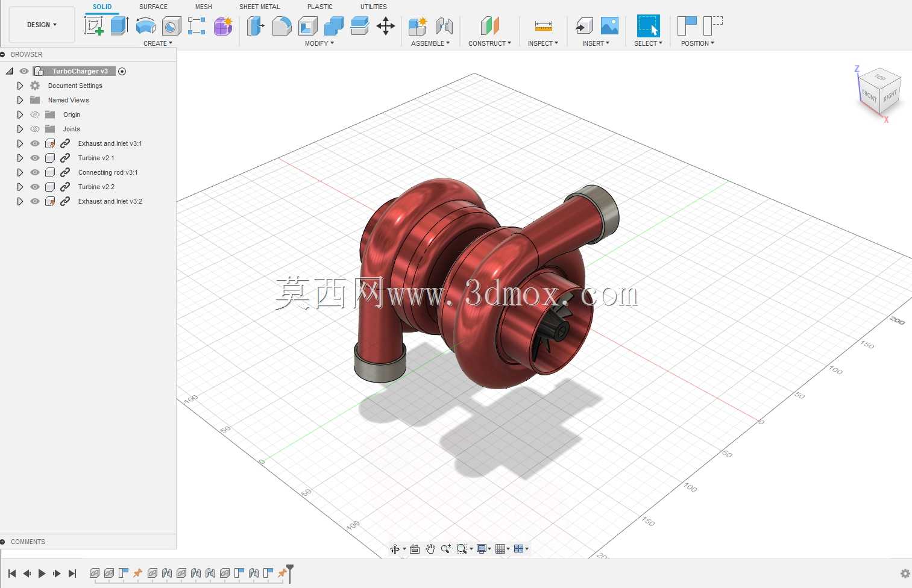The image size is (912, 588).
Task: Hide Exhaust and Inlet v3:1 component
Action: (35, 143)
